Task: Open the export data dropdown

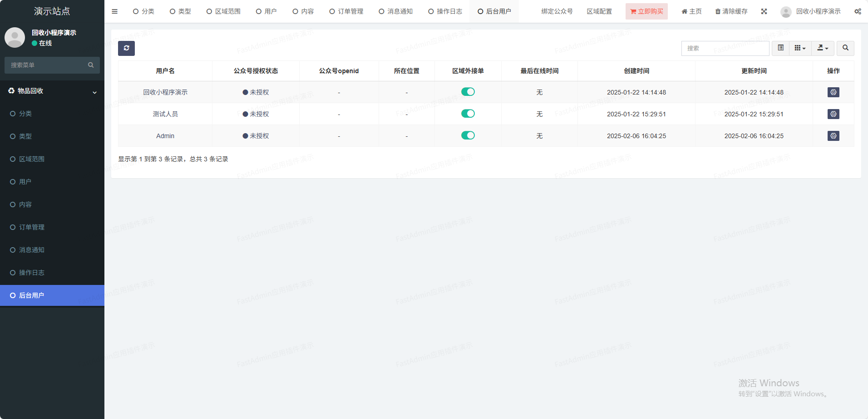Action: tap(823, 48)
